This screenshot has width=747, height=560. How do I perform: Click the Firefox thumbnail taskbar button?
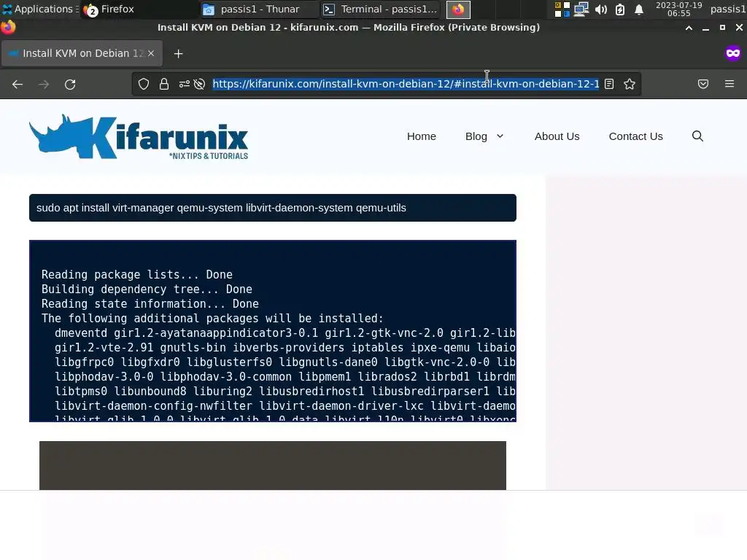click(458, 9)
